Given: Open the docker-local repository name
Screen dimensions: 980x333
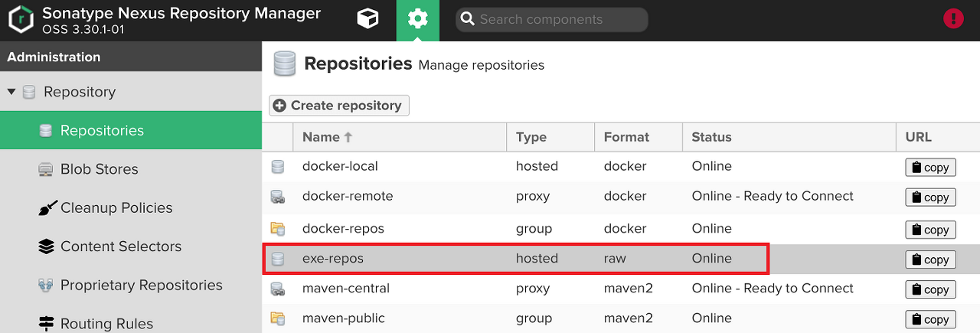Looking at the screenshot, I should (x=340, y=166).
